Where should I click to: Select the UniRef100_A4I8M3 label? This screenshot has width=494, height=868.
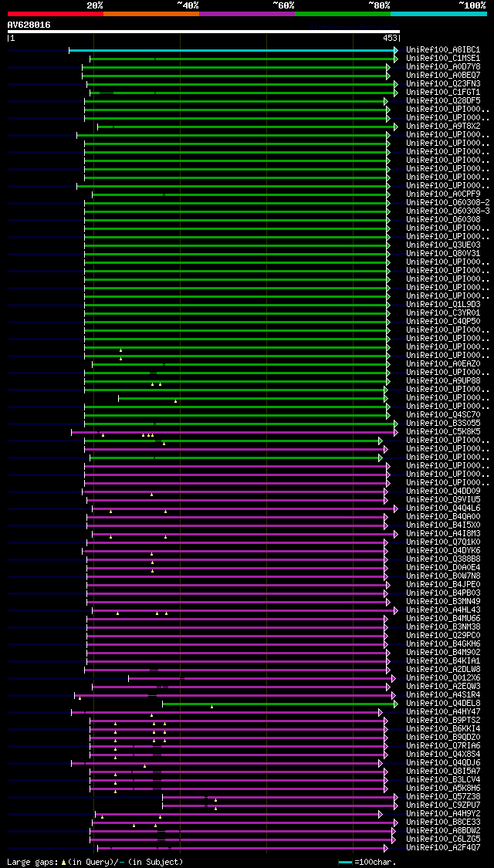443,534
